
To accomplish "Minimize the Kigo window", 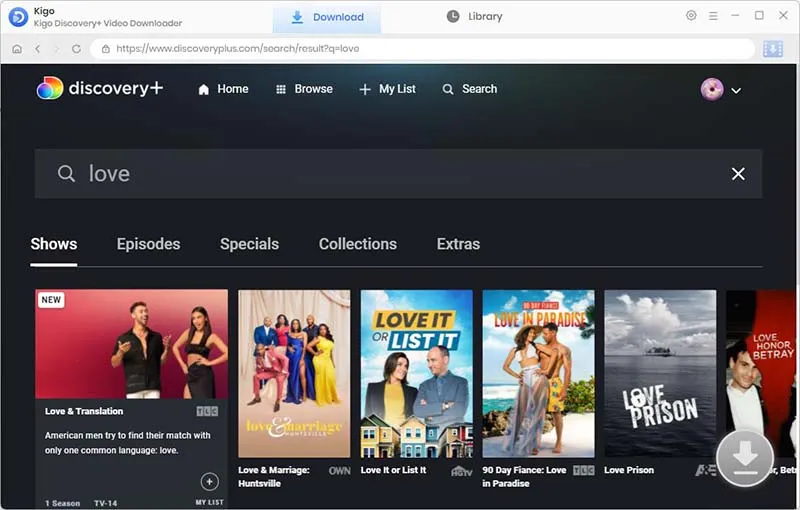I will click(x=735, y=15).
